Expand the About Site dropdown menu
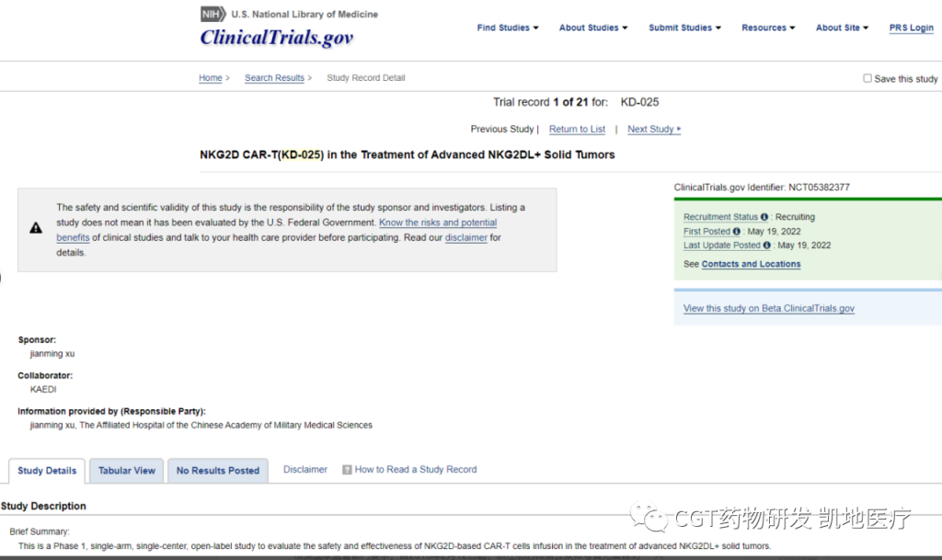 pos(842,28)
